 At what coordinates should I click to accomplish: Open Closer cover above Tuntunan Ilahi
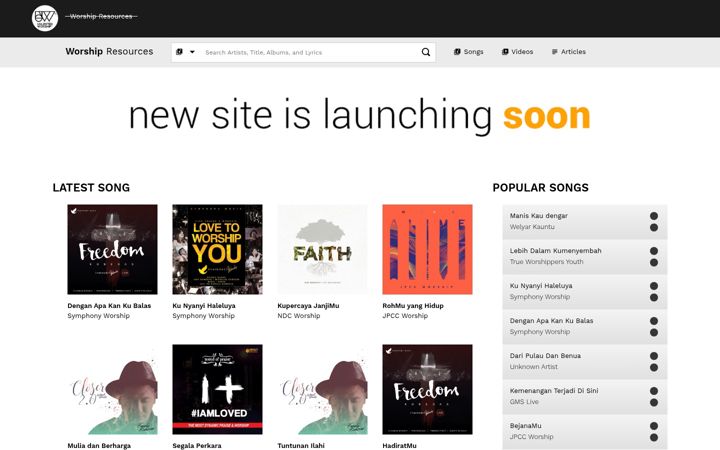(322, 389)
